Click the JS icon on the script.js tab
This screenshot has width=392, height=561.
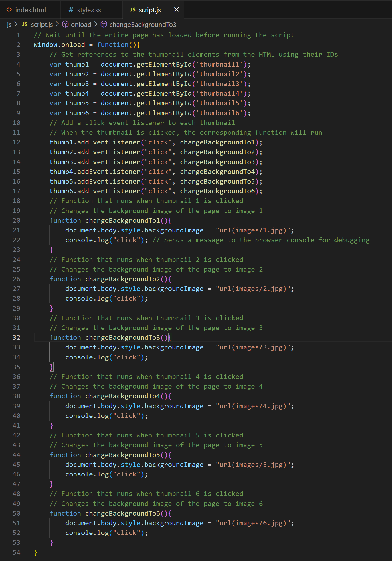coord(133,10)
